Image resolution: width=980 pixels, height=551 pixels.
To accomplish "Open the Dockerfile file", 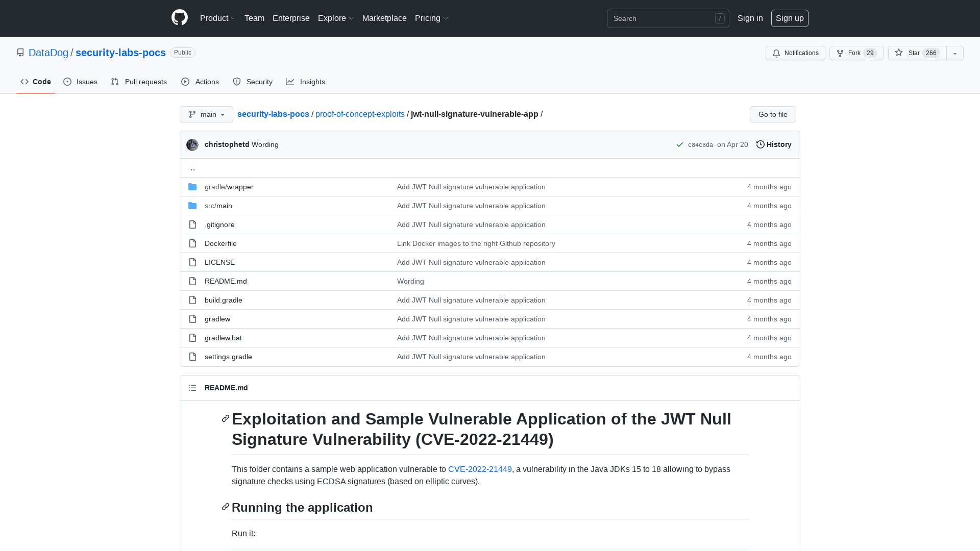I will [x=220, y=243].
